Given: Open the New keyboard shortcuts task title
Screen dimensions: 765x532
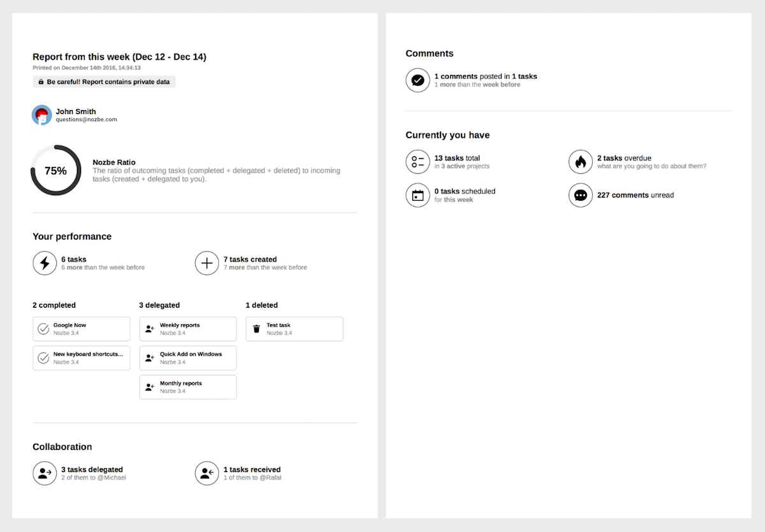Looking at the screenshot, I should [x=88, y=354].
